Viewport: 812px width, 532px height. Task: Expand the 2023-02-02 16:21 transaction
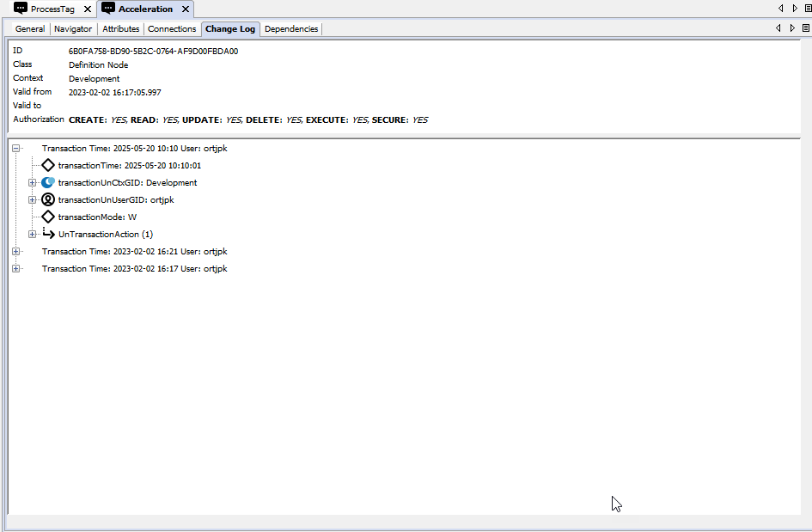click(15, 251)
